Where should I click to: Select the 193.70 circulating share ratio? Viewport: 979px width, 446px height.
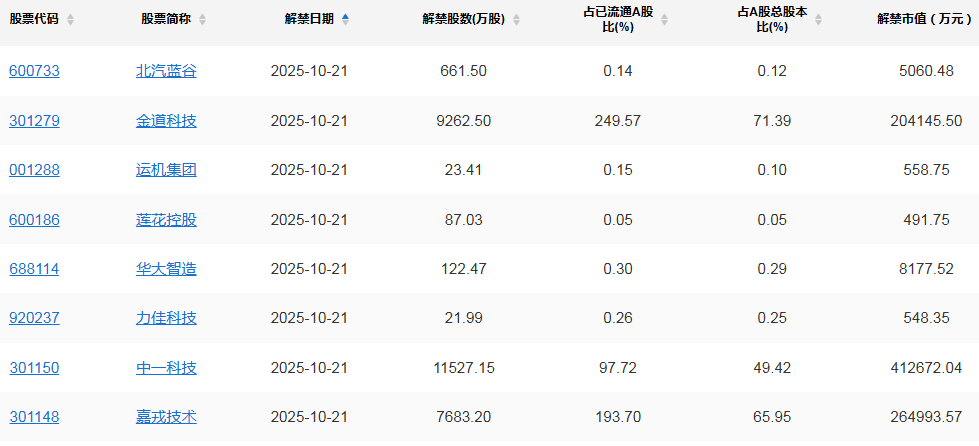click(617, 417)
